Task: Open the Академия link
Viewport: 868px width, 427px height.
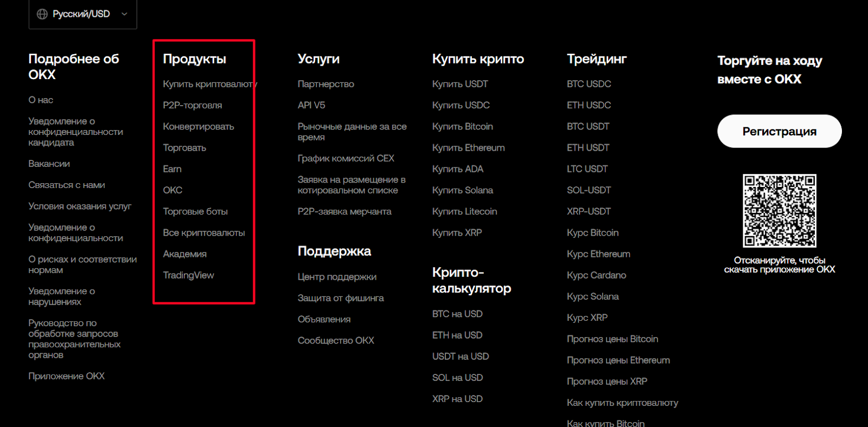Action: pos(184,254)
